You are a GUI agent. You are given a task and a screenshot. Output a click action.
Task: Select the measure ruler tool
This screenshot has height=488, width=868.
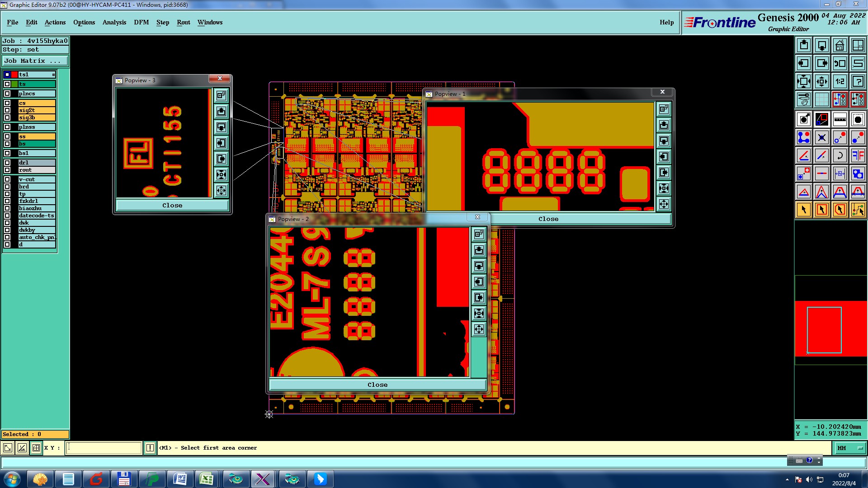(x=840, y=119)
